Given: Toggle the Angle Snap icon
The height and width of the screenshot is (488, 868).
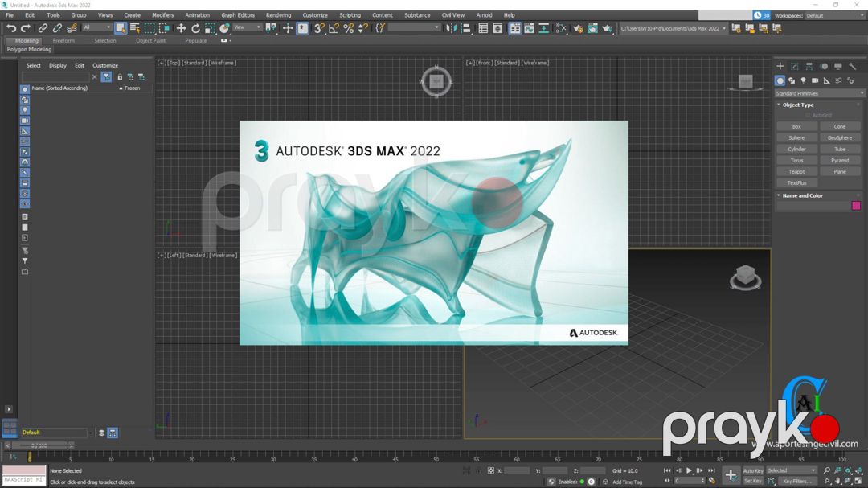Looking at the screenshot, I should [x=334, y=28].
